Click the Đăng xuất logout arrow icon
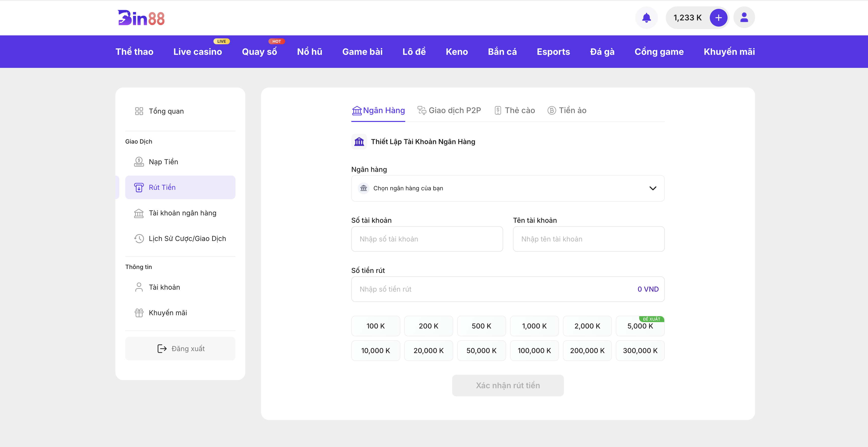This screenshot has width=868, height=447. 162,348
